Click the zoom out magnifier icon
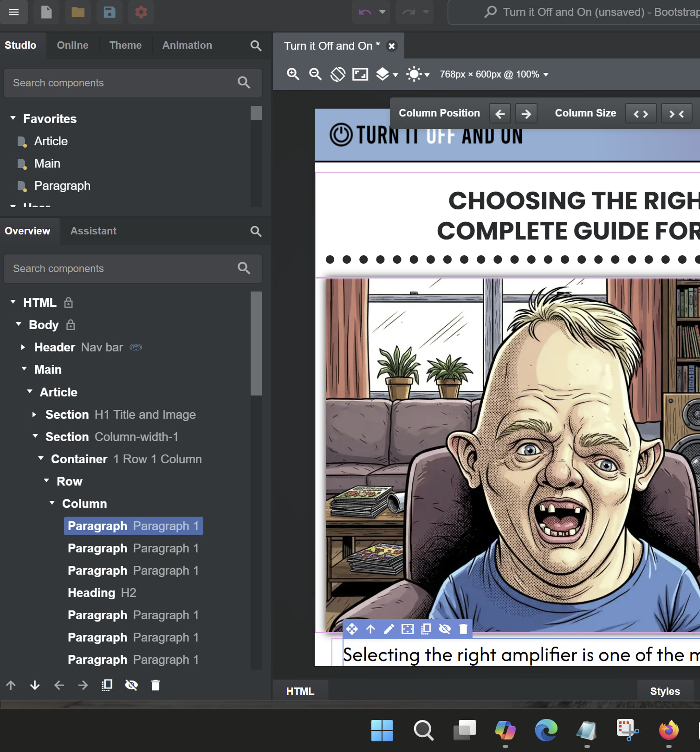700x752 pixels. pos(315,74)
